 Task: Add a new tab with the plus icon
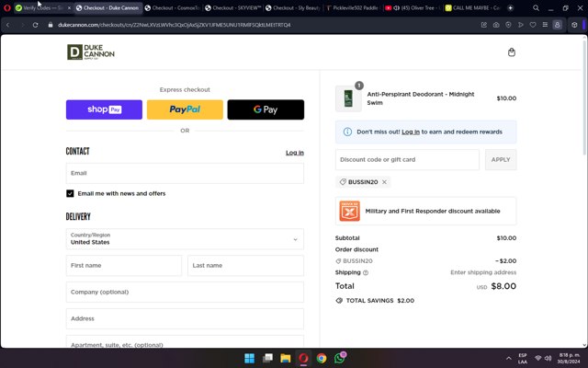click(x=511, y=8)
